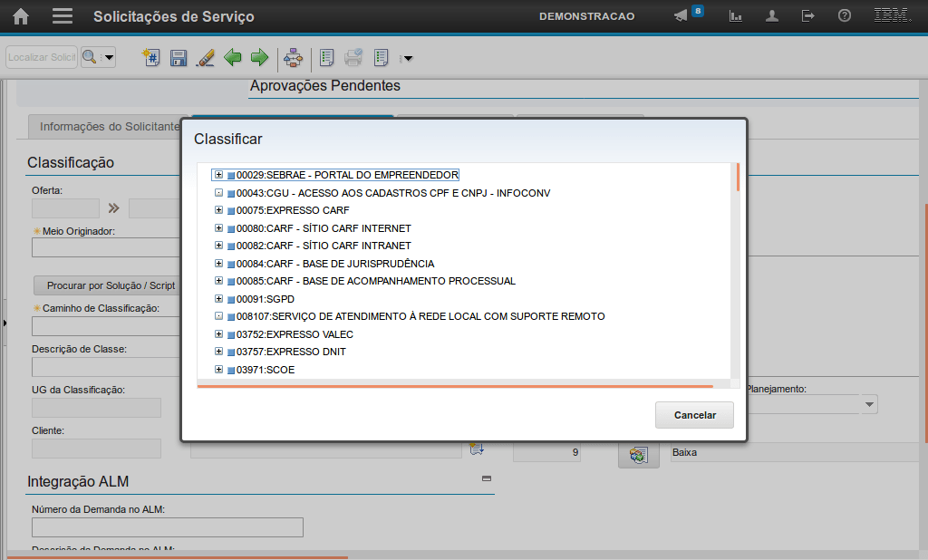Click the Classificar dialog horizontal scrollbar
928x560 pixels.
pos(455,386)
